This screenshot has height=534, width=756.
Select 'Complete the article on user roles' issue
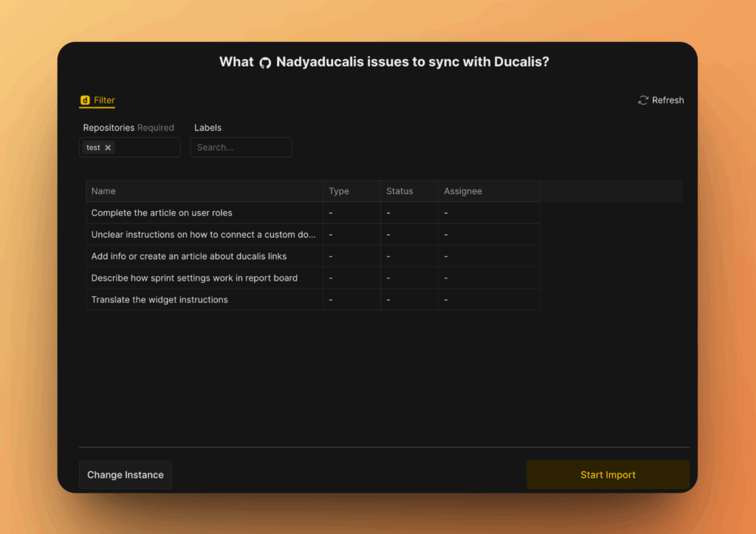point(162,213)
